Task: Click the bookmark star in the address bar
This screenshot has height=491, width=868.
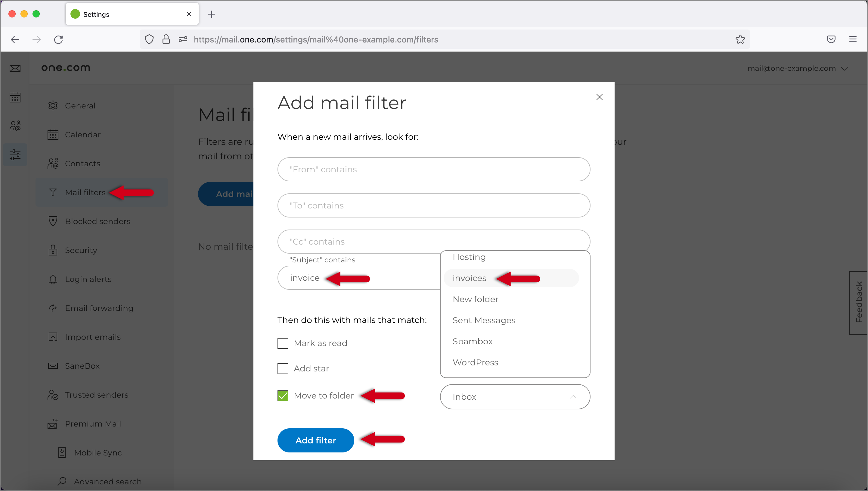Action: [740, 39]
